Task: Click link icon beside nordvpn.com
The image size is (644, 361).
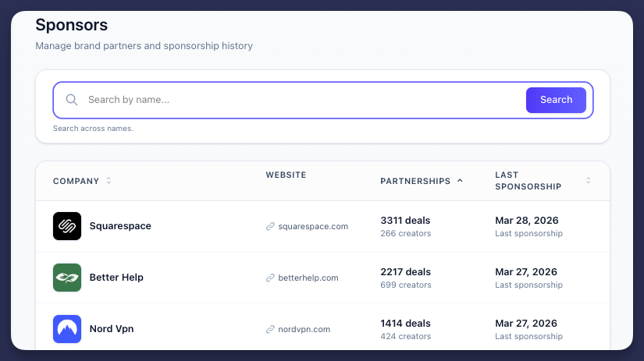Action: tap(270, 329)
